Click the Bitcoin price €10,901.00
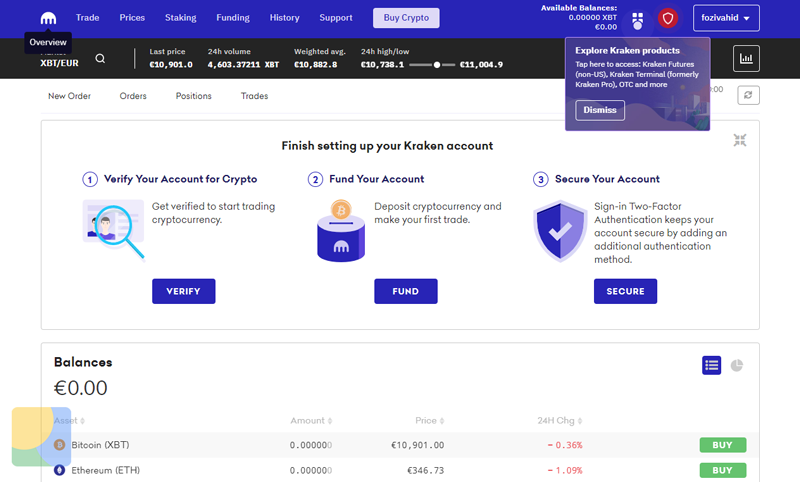Viewport: 800px width, 482px height. click(x=417, y=445)
